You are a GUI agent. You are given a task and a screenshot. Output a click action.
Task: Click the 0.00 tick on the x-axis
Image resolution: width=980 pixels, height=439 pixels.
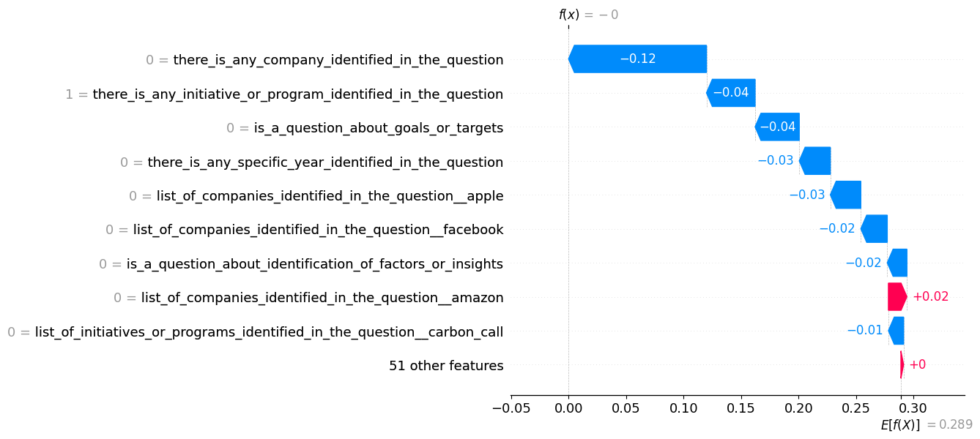pyautogui.click(x=568, y=407)
